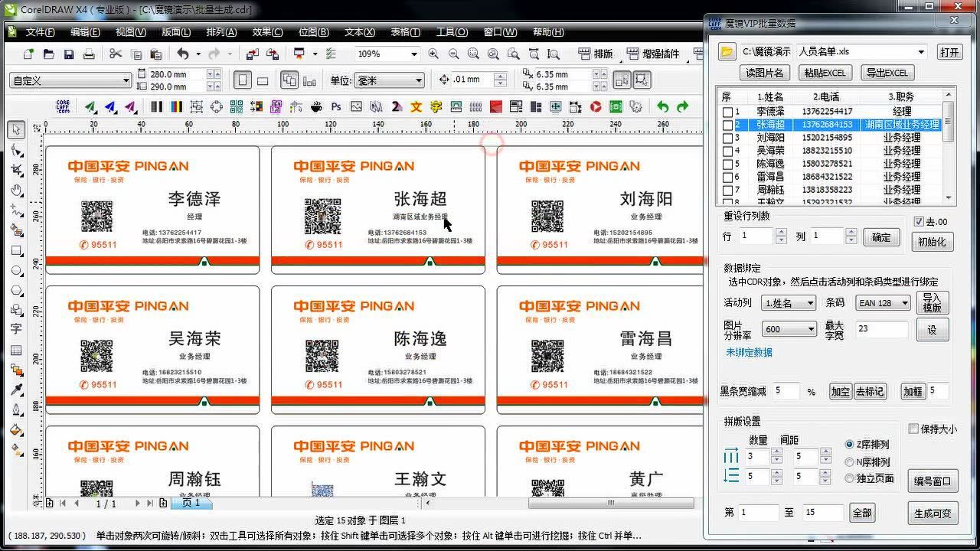980x551 pixels.
Task: Click the Save icon in the toolbar
Action: (69, 54)
